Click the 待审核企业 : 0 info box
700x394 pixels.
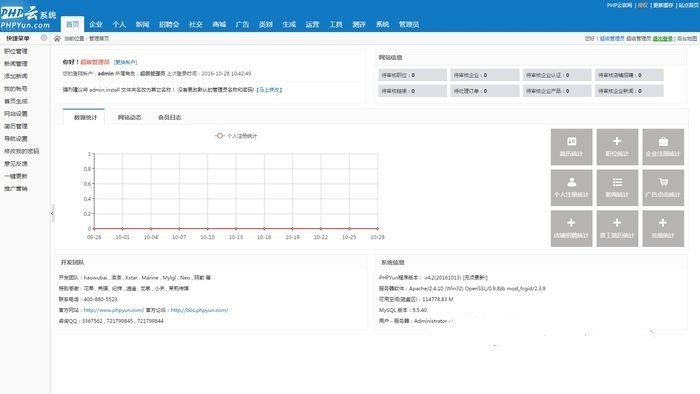click(485, 75)
